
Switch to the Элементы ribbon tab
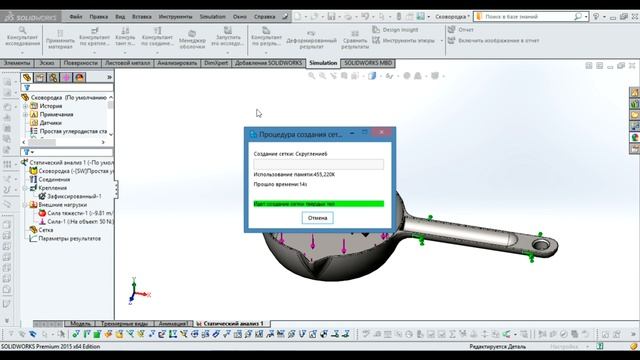click(x=17, y=63)
